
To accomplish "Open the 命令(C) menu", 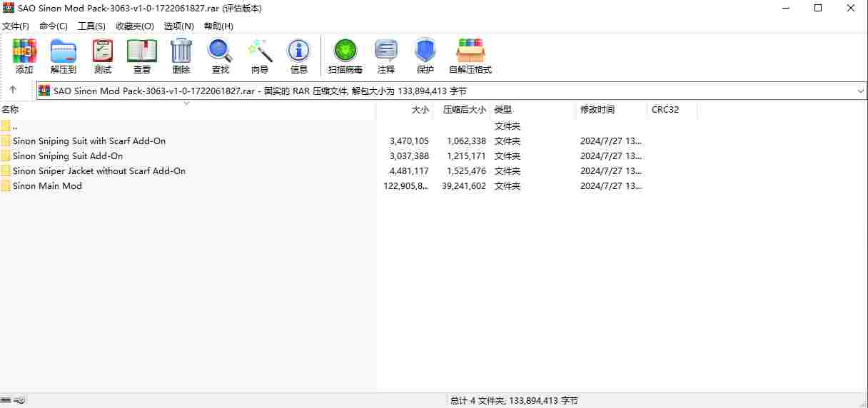I will click(54, 26).
